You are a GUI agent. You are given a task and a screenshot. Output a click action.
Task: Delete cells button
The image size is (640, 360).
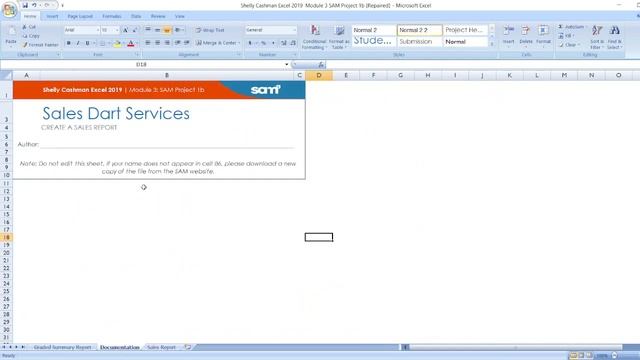(x=526, y=36)
